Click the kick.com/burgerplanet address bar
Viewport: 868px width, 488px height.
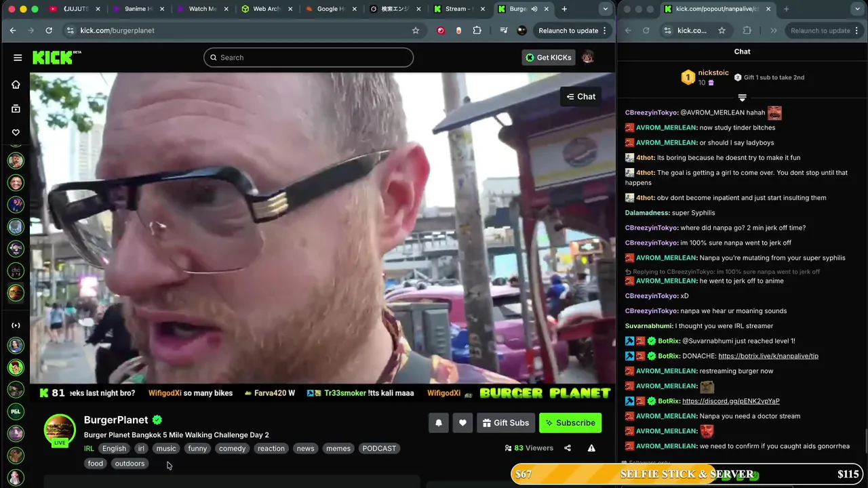pyautogui.click(x=241, y=30)
